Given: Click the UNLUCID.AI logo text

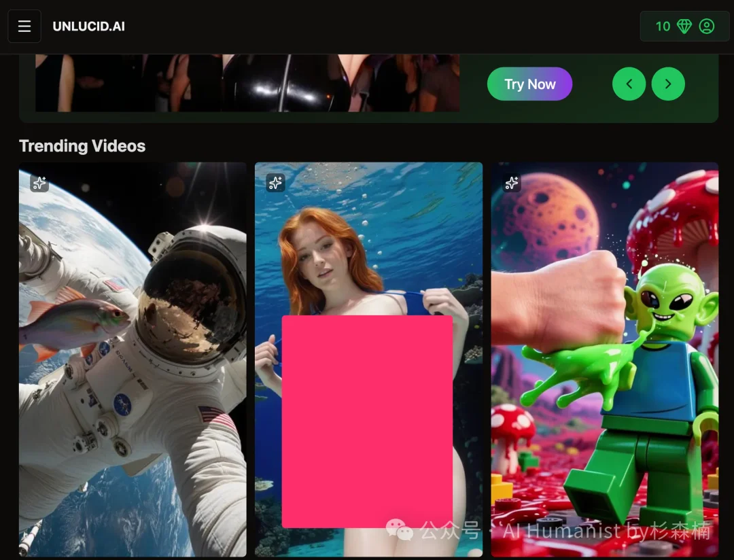Looking at the screenshot, I should (x=88, y=27).
